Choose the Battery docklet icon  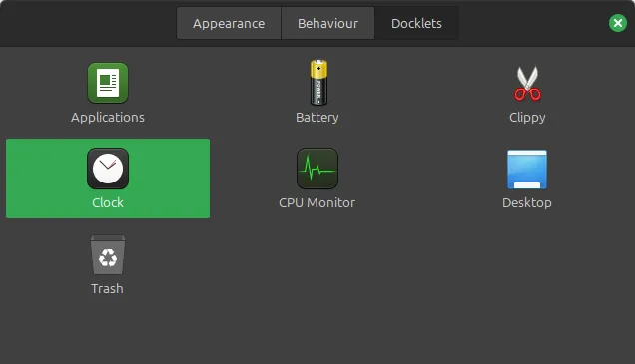(318, 83)
